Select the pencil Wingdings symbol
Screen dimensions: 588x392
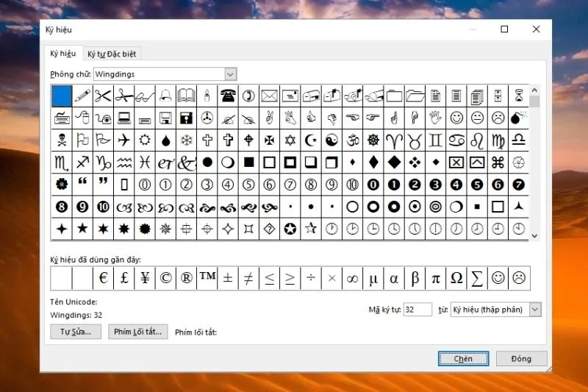point(82,96)
